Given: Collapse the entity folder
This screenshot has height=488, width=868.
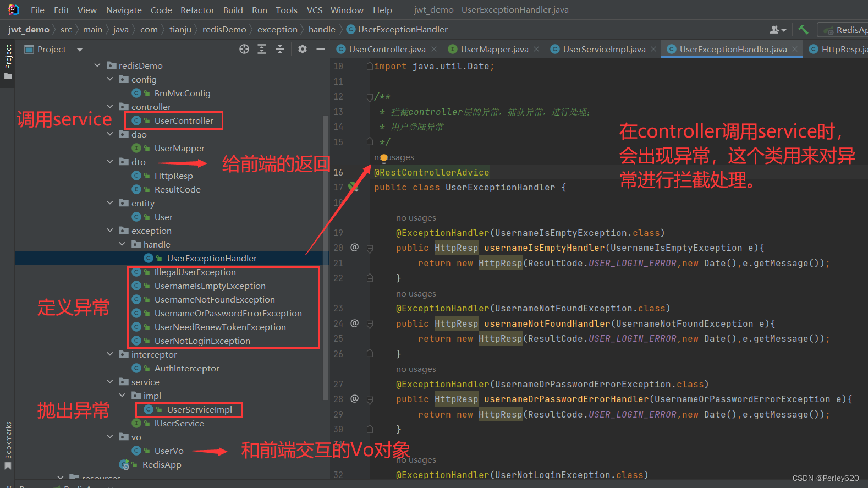Looking at the screenshot, I should point(110,203).
